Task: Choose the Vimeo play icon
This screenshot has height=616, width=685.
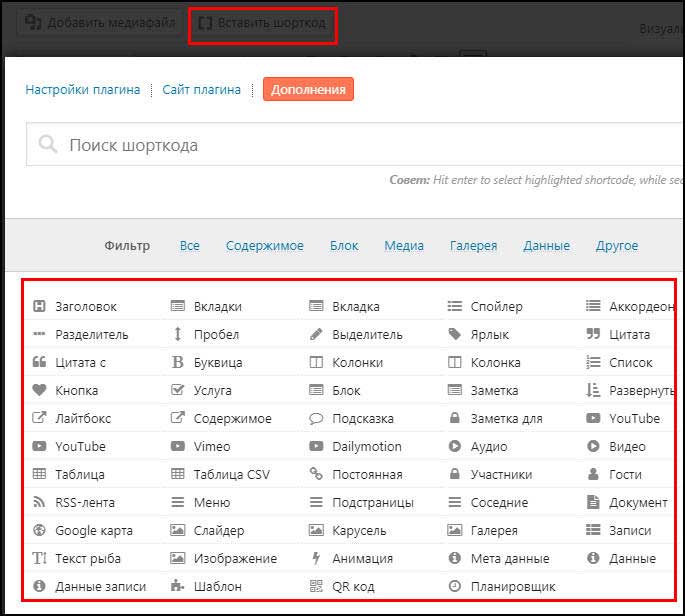Action: pyautogui.click(x=177, y=446)
